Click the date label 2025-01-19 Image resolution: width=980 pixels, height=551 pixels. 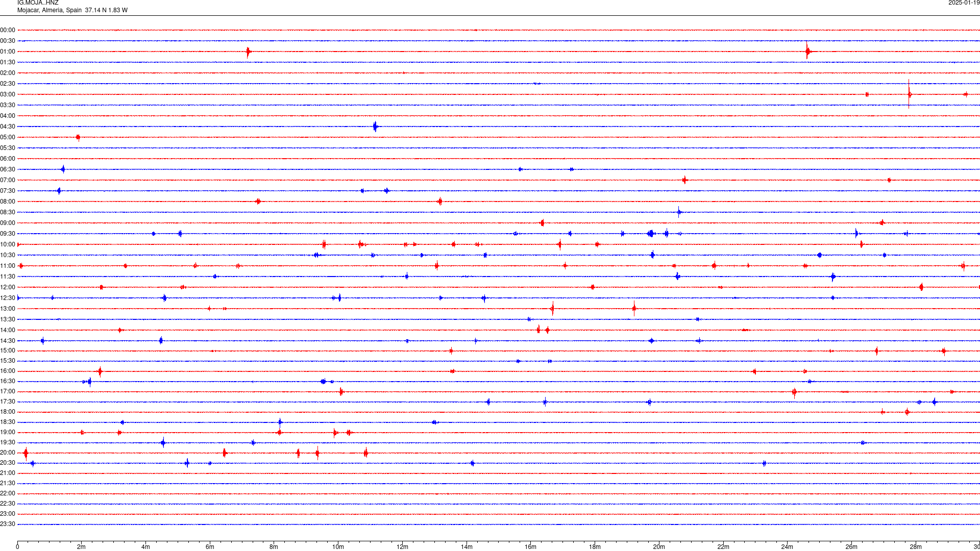[x=964, y=3]
